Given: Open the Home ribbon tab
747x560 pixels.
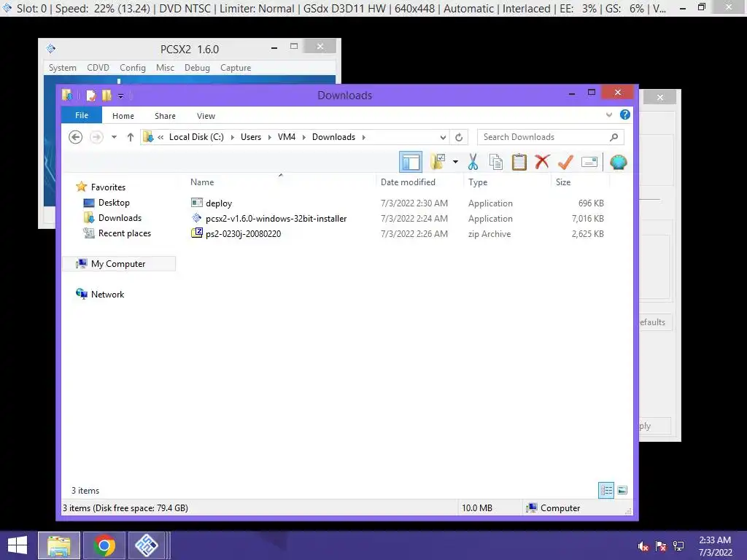Looking at the screenshot, I should pos(123,116).
